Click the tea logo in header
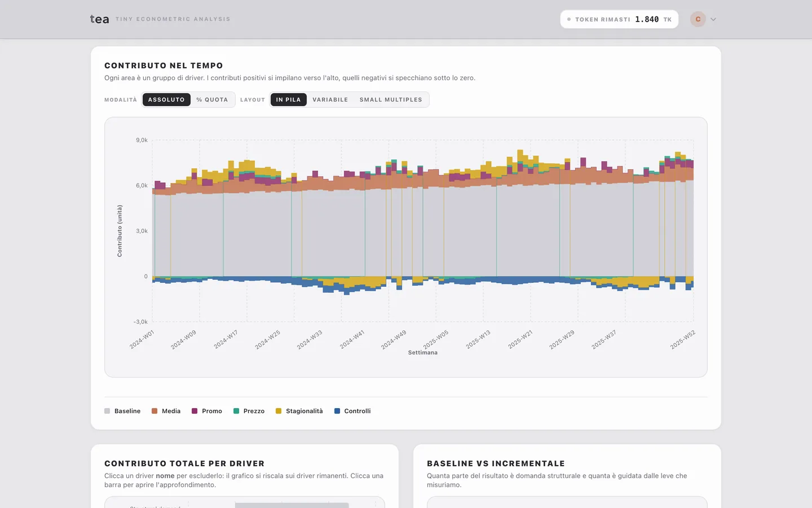This screenshot has height=508, width=812. pos(99,19)
